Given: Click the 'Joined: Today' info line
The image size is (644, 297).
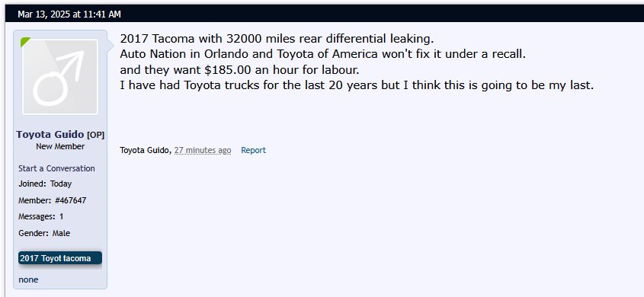Looking at the screenshot, I should tap(45, 184).
